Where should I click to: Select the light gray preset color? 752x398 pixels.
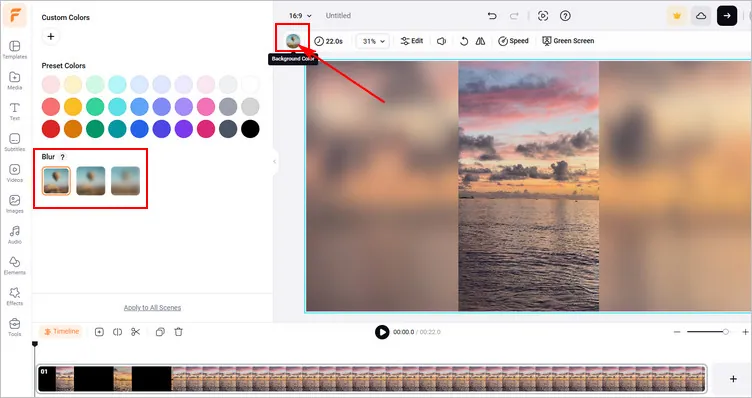coord(250,107)
